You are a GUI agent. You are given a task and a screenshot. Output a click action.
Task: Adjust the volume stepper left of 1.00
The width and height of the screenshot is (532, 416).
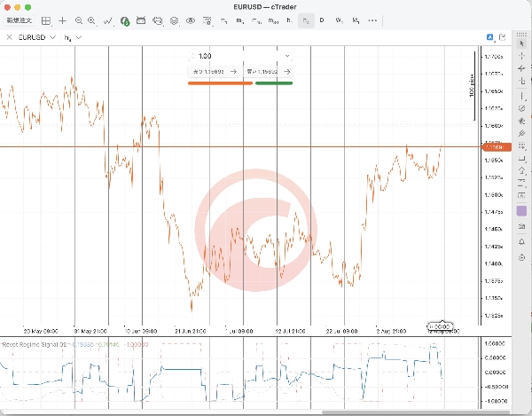192,56
